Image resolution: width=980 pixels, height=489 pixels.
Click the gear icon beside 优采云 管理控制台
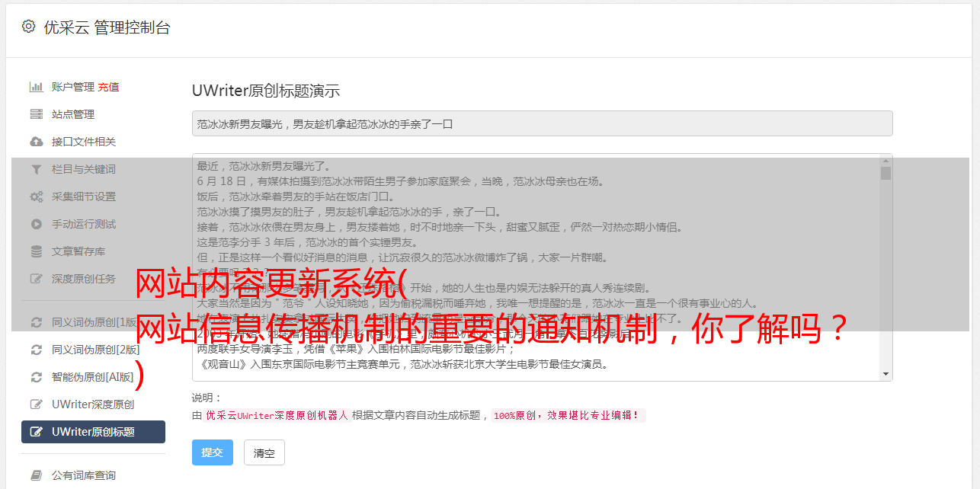(28, 27)
